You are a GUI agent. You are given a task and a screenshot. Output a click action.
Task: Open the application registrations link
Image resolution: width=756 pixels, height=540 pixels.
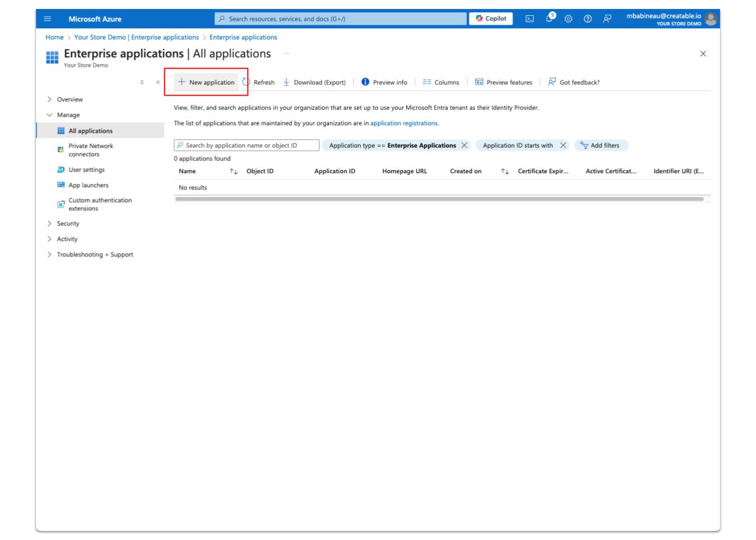tap(404, 123)
